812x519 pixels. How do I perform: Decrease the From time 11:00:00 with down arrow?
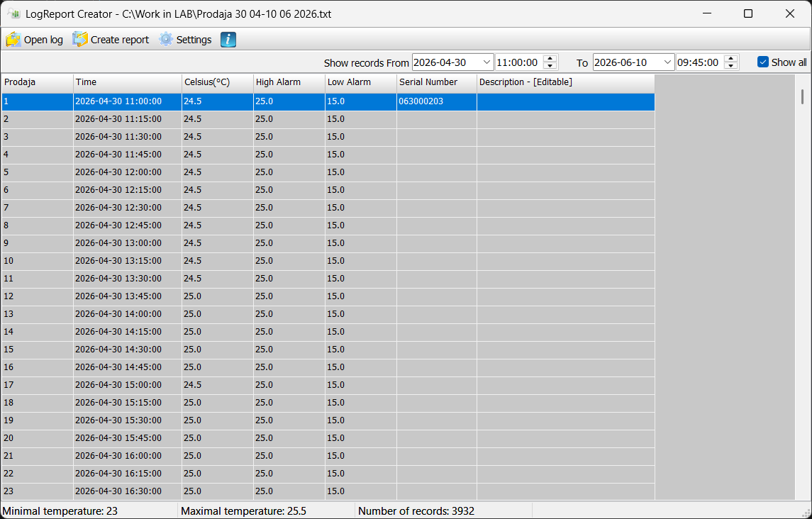[550, 66]
